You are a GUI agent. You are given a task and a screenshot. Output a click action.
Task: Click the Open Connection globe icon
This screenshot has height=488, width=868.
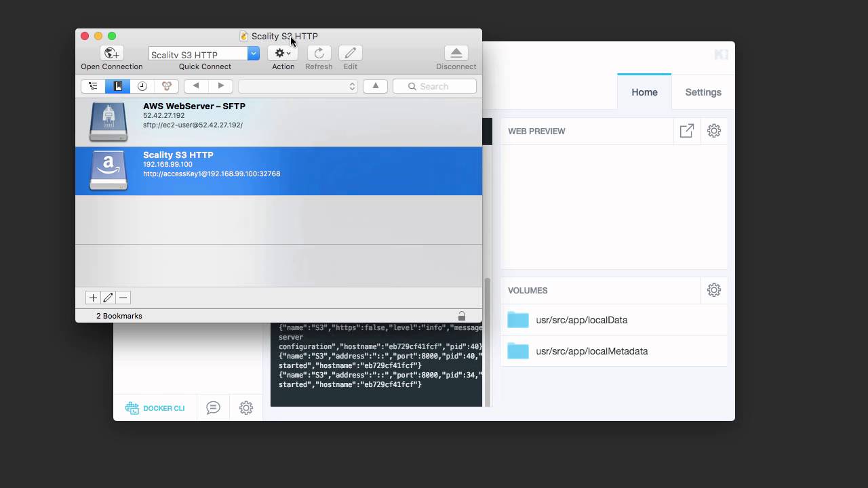pyautogui.click(x=112, y=53)
